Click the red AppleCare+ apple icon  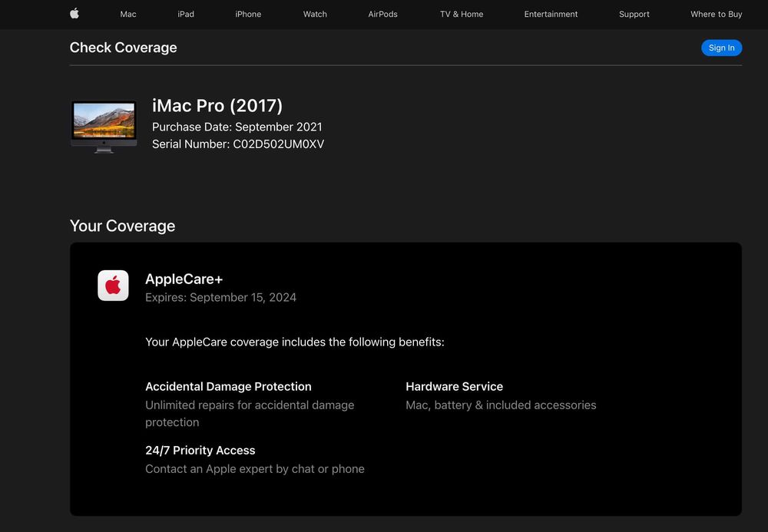pos(113,286)
